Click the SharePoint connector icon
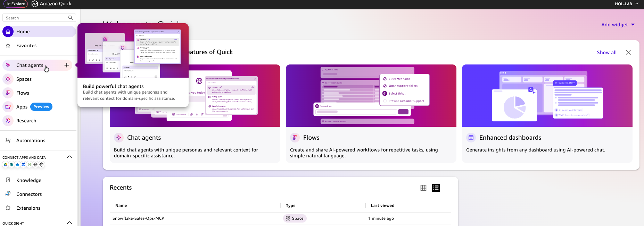Image resolution: width=644 pixels, height=226 pixels. (x=11, y=165)
